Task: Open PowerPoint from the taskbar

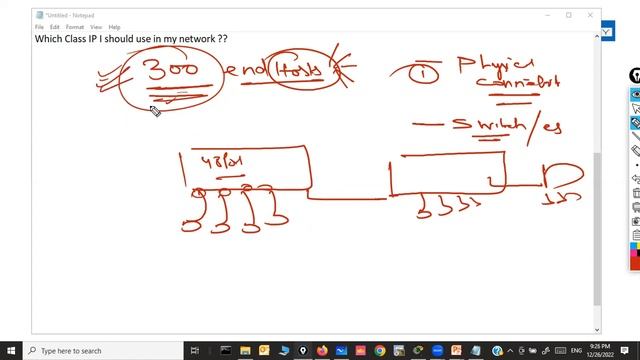Action: click(x=456, y=350)
